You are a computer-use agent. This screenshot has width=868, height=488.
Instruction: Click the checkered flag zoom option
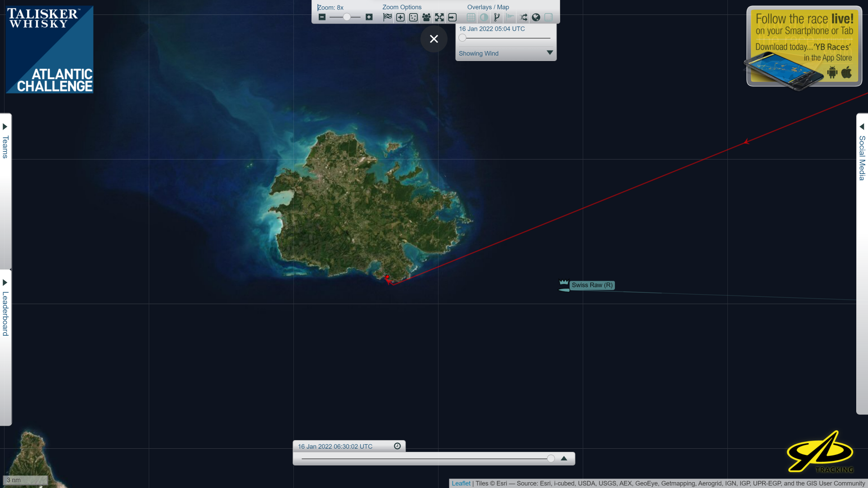point(387,17)
